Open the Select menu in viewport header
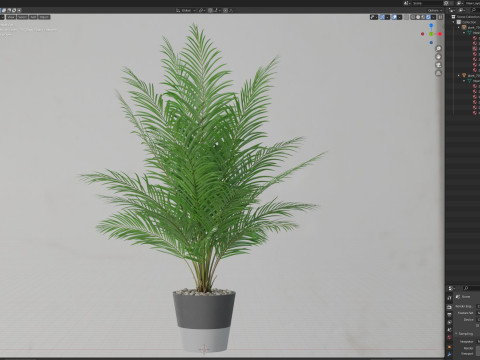Screen dimensions: 480x360 point(22,17)
